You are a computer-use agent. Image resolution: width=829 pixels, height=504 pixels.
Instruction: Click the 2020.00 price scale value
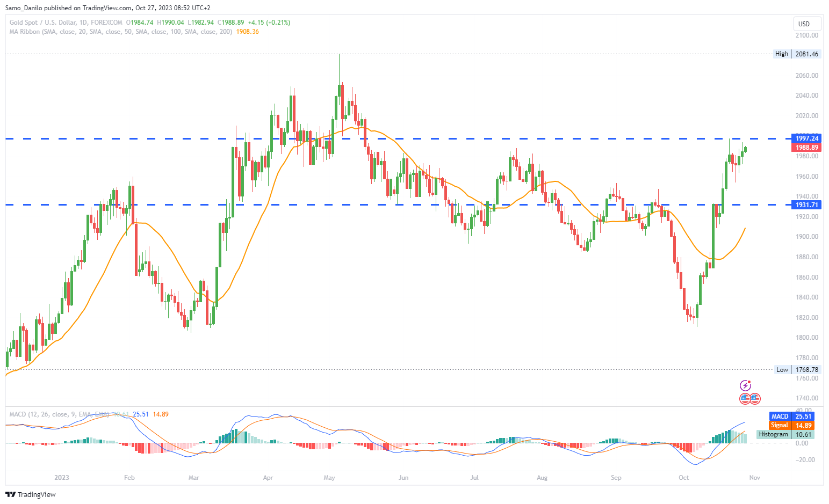pyautogui.click(x=807, y=116)
